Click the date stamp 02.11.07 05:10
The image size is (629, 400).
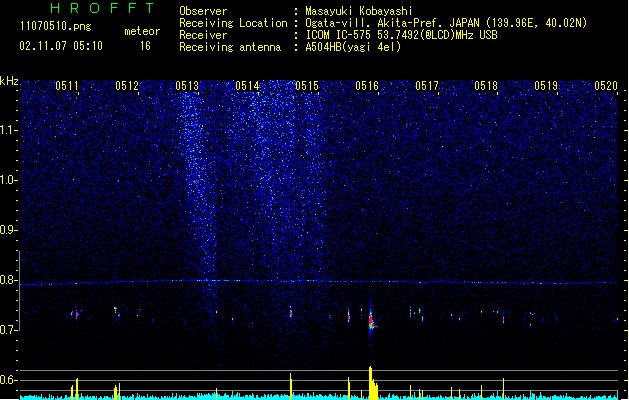point(61,46)
